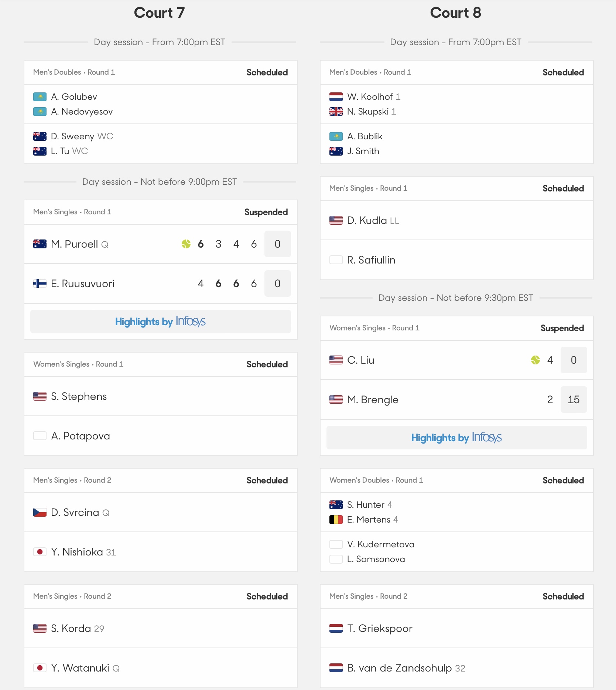Click the Belgium flag next to E. Mertens
The image size is (616, 690).
point(336,520)
